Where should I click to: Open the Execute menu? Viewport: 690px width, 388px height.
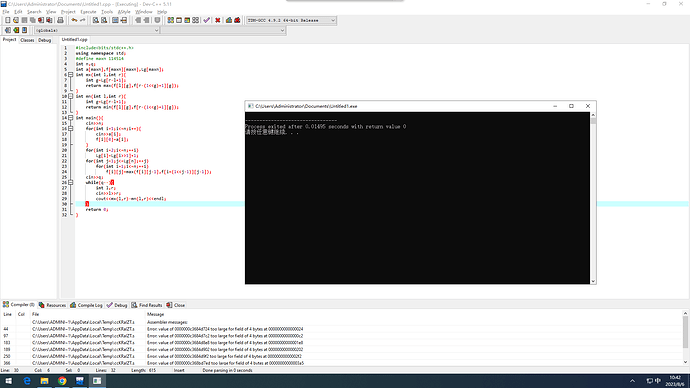point(88,12)
